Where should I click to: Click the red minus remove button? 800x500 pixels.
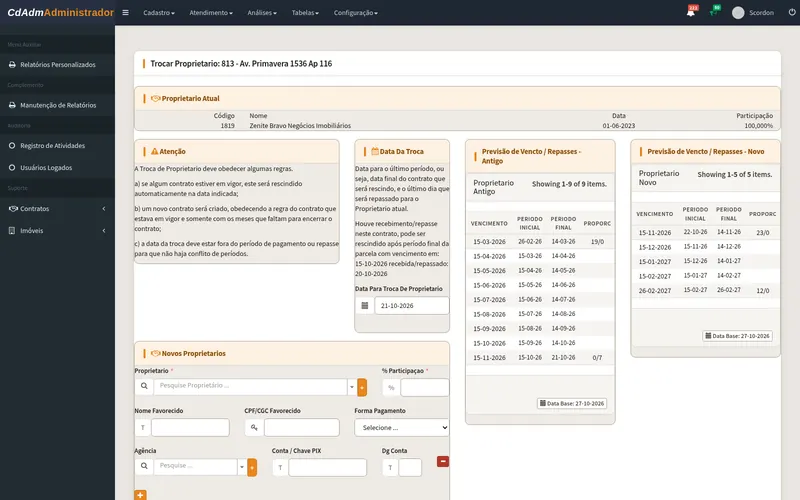(x=443, y=461)
